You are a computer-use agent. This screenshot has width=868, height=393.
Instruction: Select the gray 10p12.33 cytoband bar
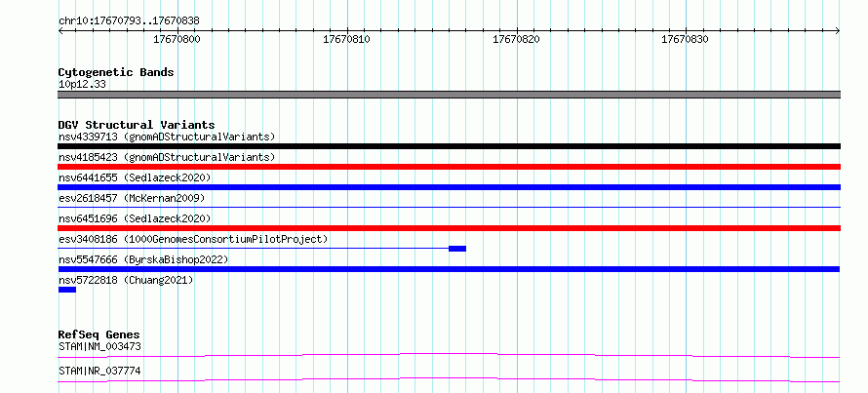tap(449, 95)
